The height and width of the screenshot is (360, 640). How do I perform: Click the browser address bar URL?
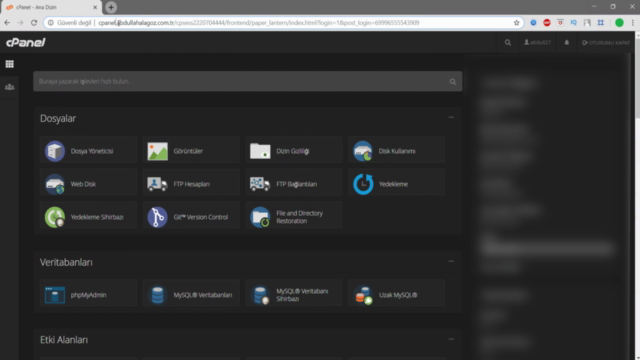coord(259,23)
